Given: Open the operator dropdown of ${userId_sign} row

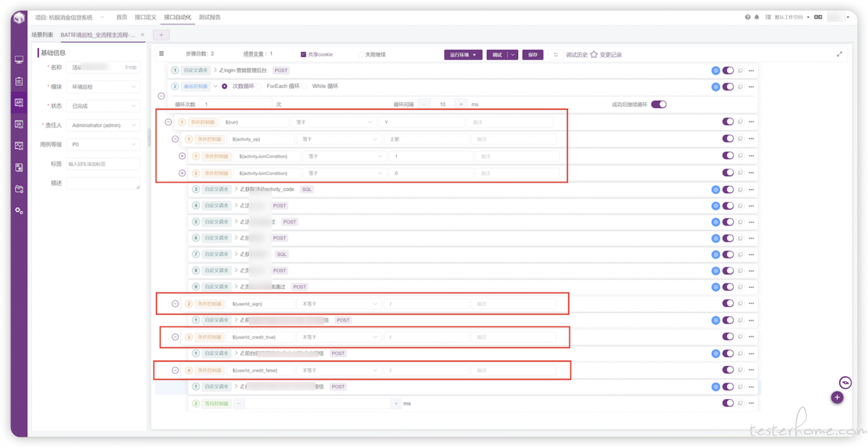Looking at the screenshot, I should click(x=340, y=304).
